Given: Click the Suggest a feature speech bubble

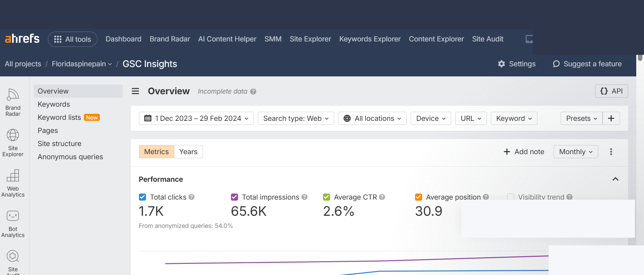Looking at the screenshot, I should point(556,64).
